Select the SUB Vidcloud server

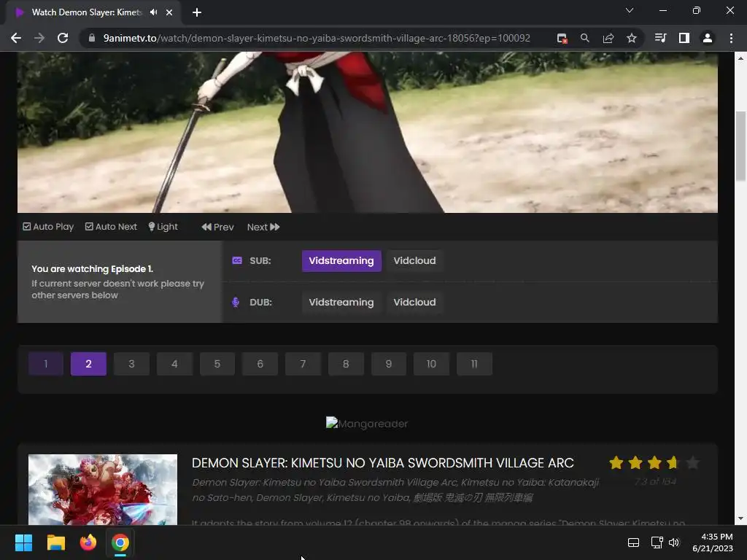point(414,261)
